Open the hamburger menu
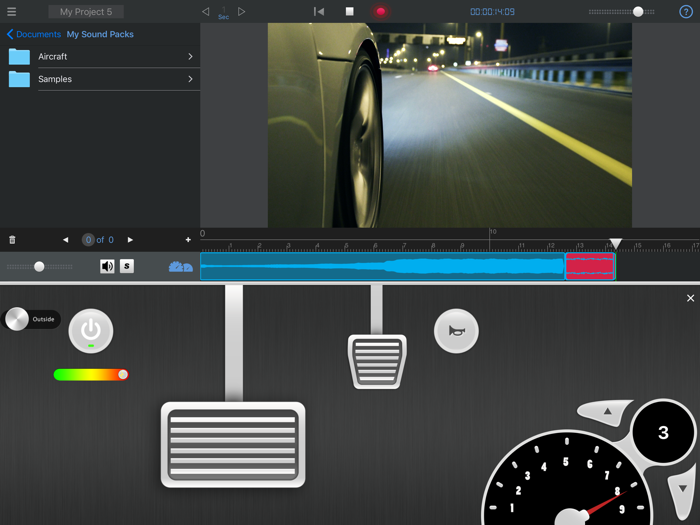 click(x=12, y=12)
